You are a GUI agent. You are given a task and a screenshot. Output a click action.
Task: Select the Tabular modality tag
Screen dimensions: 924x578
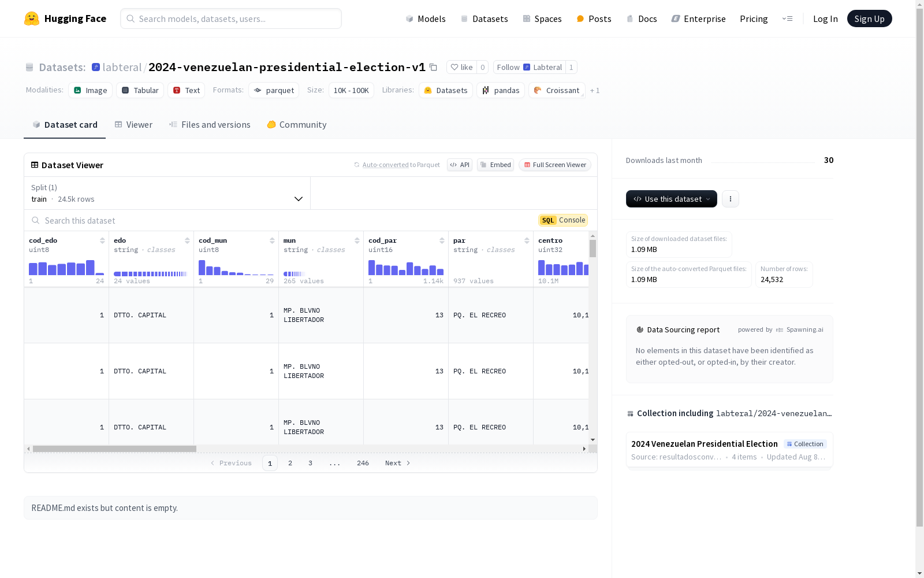pos(140,90)
